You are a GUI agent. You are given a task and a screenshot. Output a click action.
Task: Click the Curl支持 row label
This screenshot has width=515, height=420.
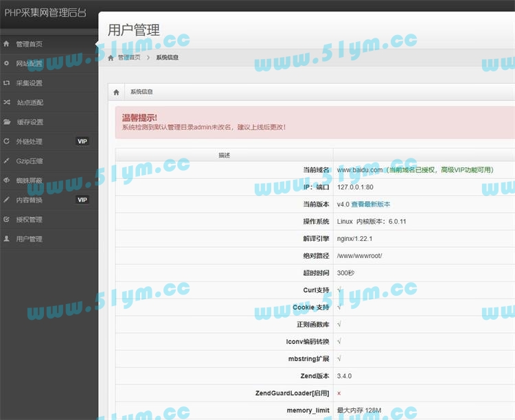coord(316,290)
